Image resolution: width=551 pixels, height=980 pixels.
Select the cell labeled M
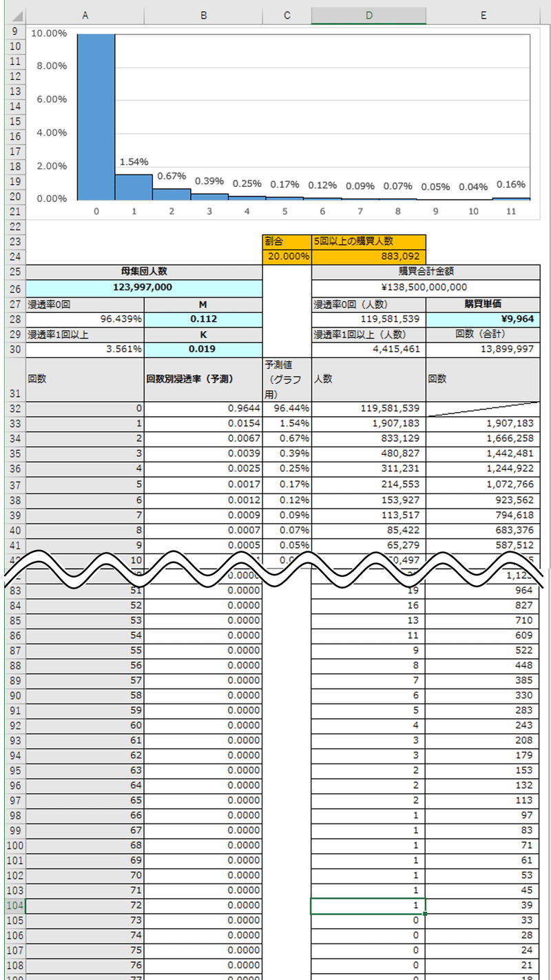tap(203, 305)
